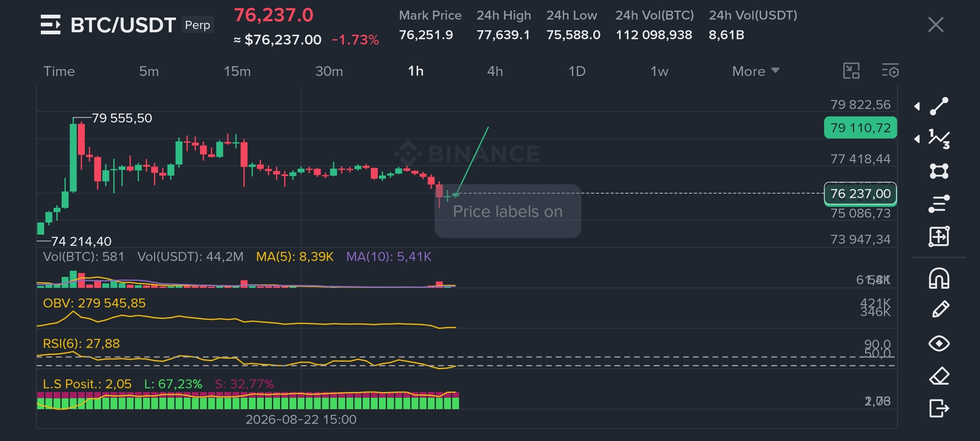Viewport: 980px width, 441px height.
Task: Click the Vol(USDT): 44,2M label
Action: pyautogui.click(x=190, y=256)
